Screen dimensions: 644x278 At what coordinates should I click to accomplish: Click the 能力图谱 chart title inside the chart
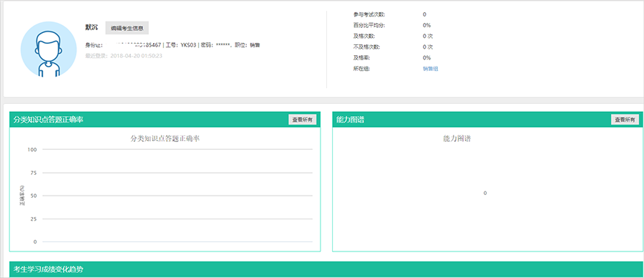point(457,138)
